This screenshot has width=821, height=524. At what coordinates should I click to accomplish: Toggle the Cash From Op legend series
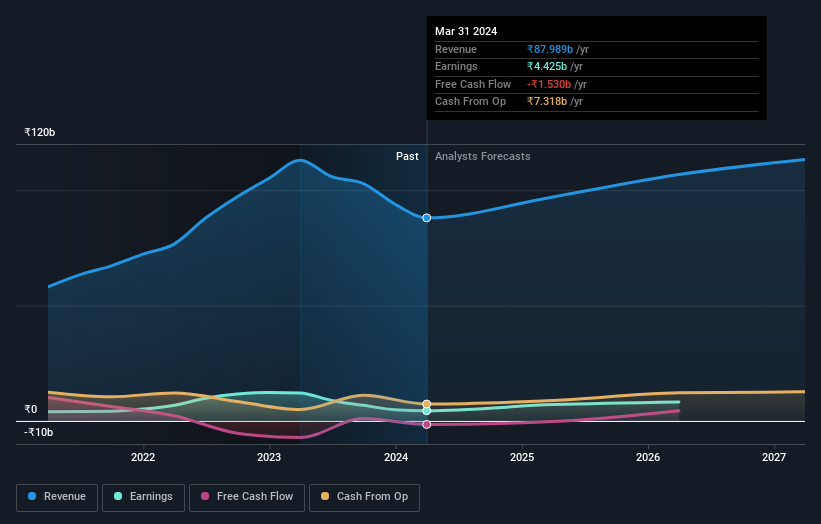click(x=364, y=497)
